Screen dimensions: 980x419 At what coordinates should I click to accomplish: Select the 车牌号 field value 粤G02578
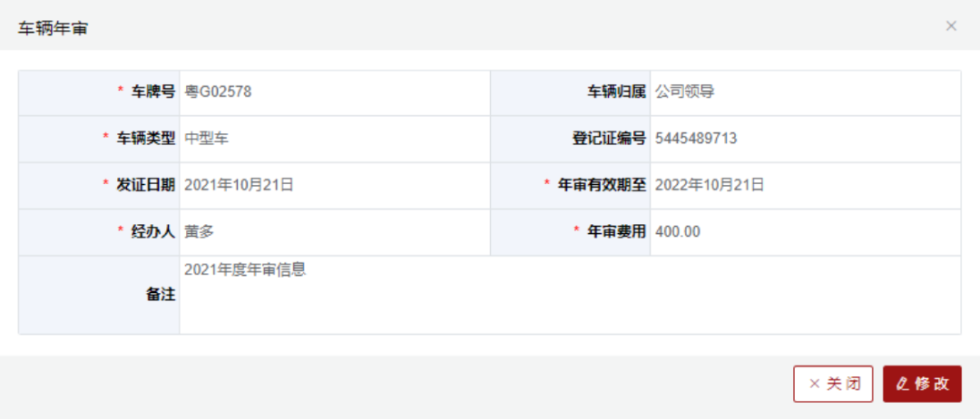[x=218, y=93]
